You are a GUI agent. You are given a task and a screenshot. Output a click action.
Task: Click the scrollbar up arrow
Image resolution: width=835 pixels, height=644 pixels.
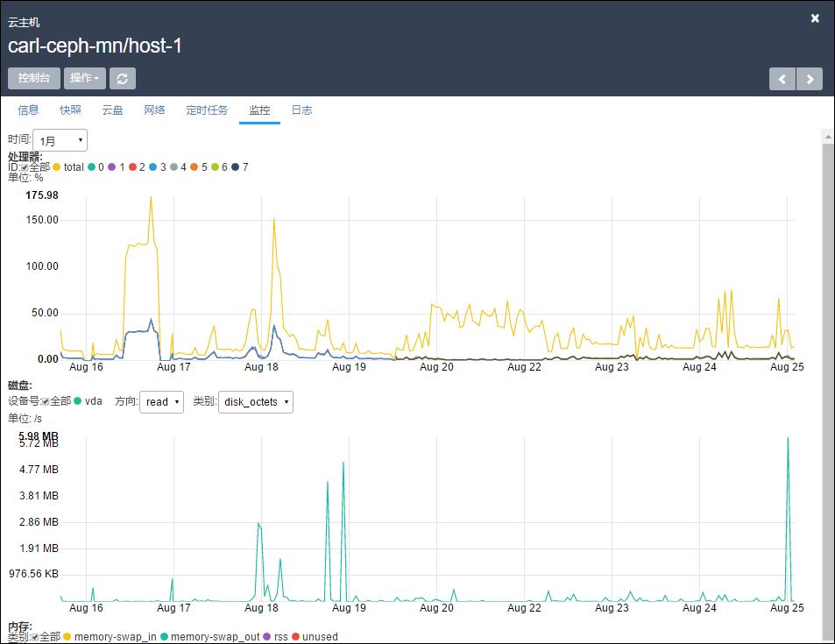(827, 137)
